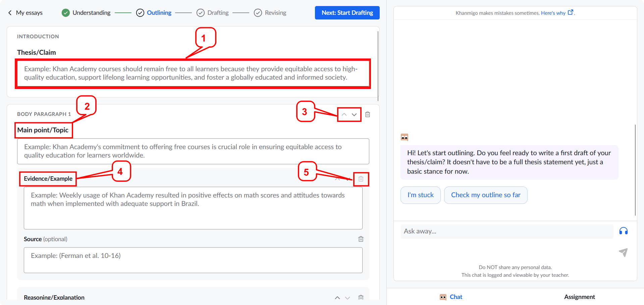
Task: Click the "Do NOT share any personal data." notice
Action: tap(515, 267)
